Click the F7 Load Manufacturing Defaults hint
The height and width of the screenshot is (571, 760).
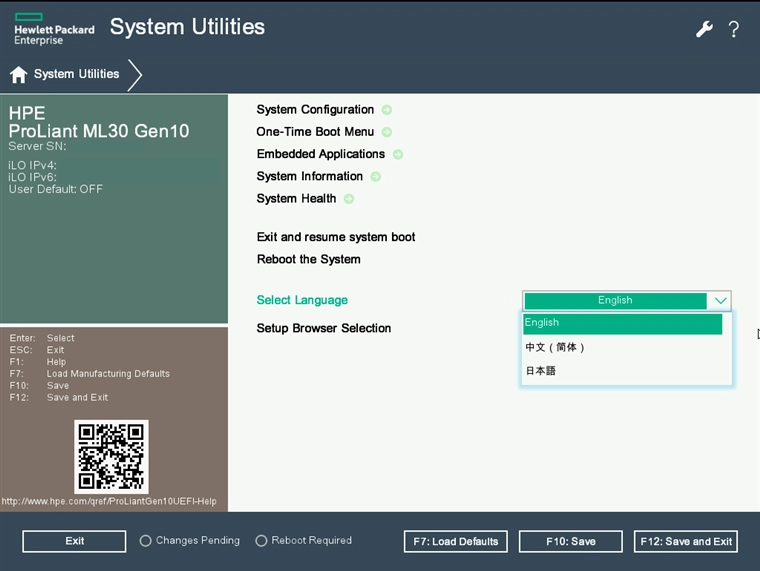pyautogui.click(x=90, y=374)
